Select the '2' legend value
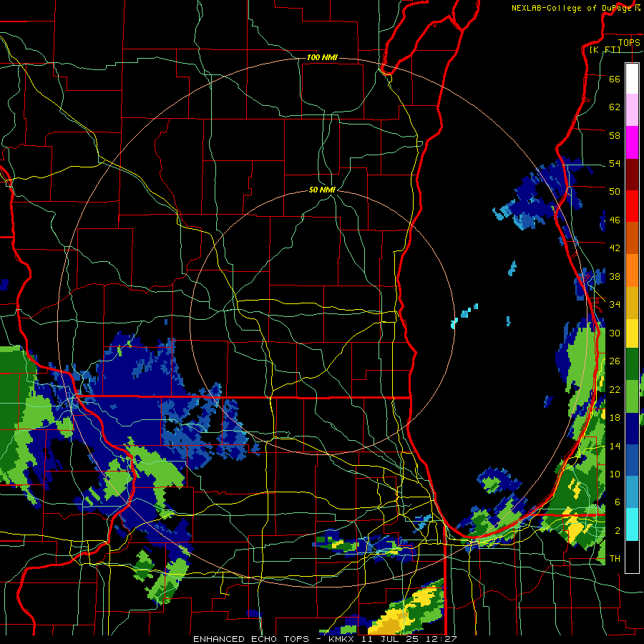Viewport: 644px width, 644px height. pyautogui.click(x=618, y=531)
